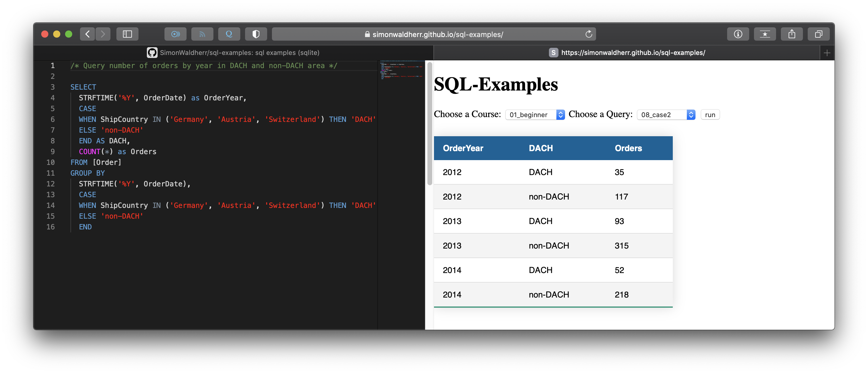Expand the 08_case2 query selector dropdown
Image resolution: width=868 pixels, height=374 pixels.
(665, 115)
